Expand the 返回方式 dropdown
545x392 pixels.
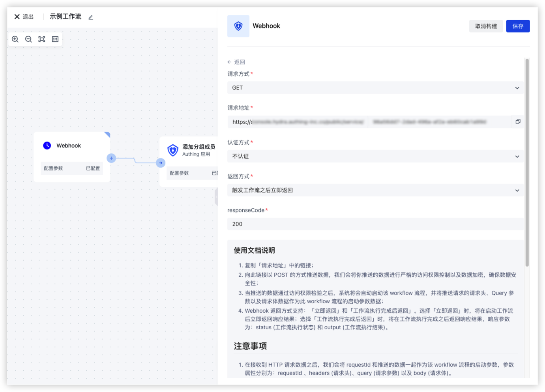pos(375,190)
